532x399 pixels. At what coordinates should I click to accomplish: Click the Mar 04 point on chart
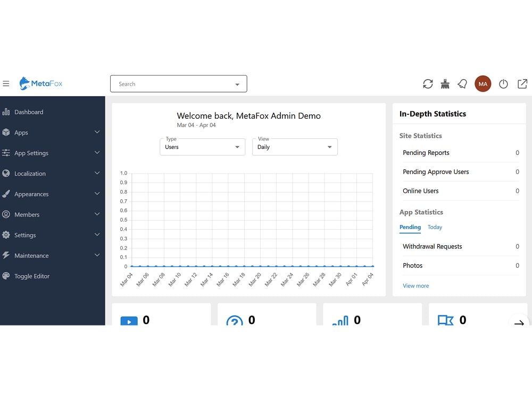pos(131,267)
